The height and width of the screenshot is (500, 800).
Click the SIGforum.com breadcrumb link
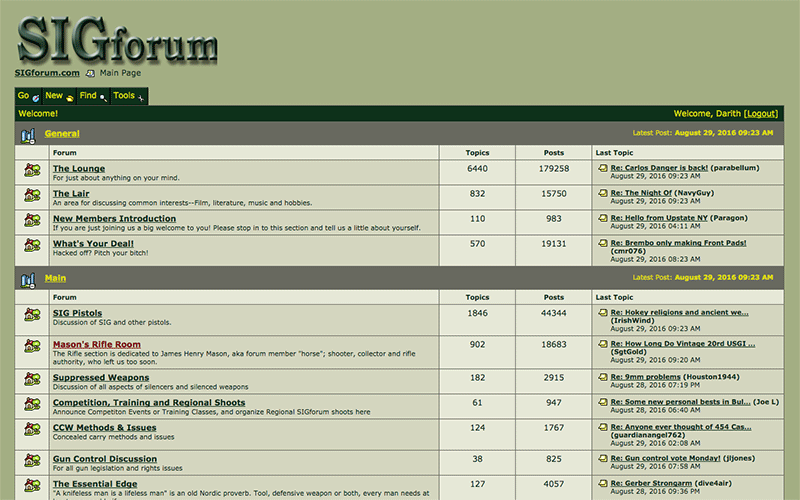[47, 73]
